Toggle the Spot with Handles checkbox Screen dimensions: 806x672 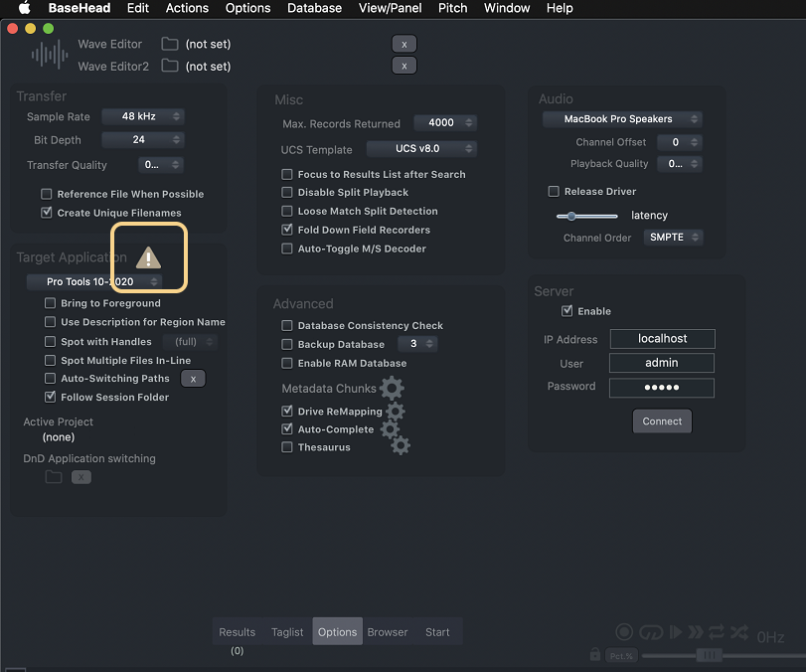50,341
